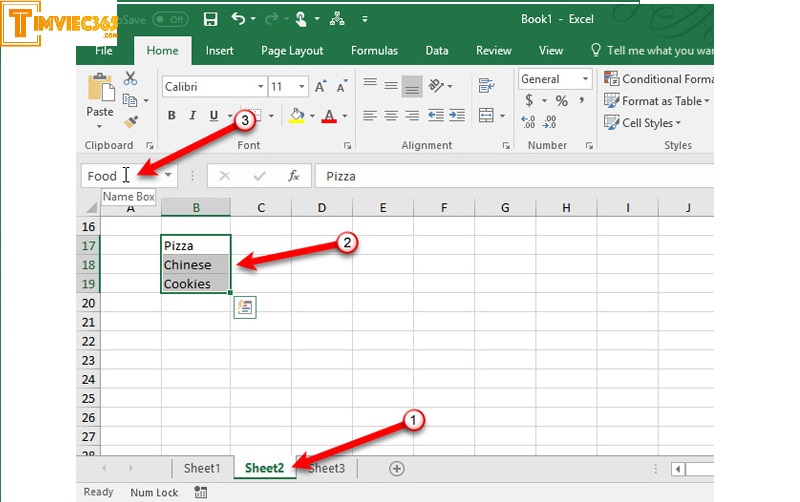
Task: Toggle Underline formatting
Action: (x=214, y=116)
